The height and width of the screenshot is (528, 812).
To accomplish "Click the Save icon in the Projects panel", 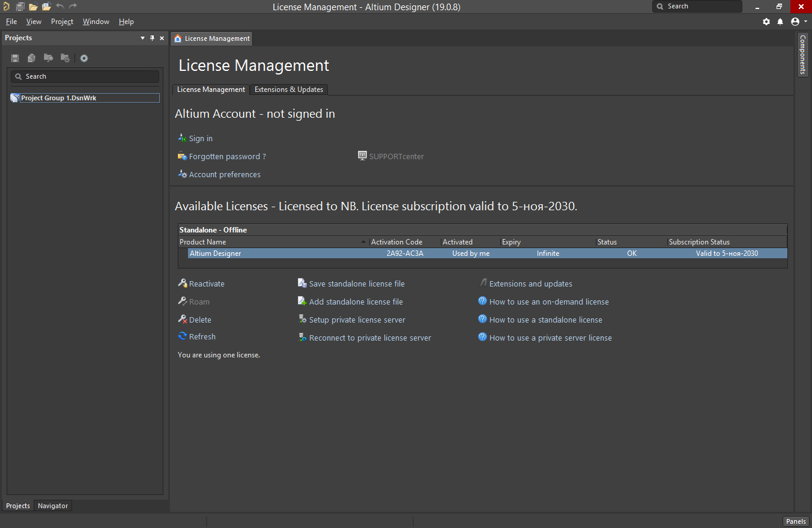I will 14,58.
